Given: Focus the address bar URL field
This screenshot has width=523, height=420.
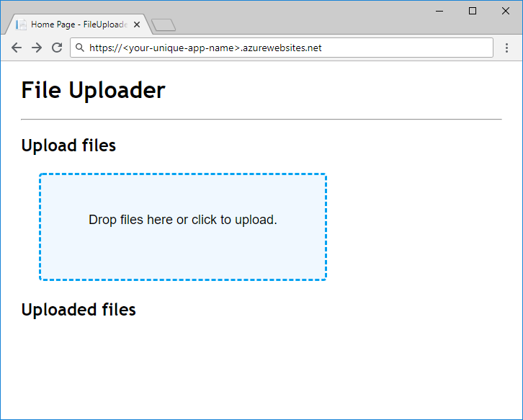Looking at the screenshot, I should coord(282,48).
